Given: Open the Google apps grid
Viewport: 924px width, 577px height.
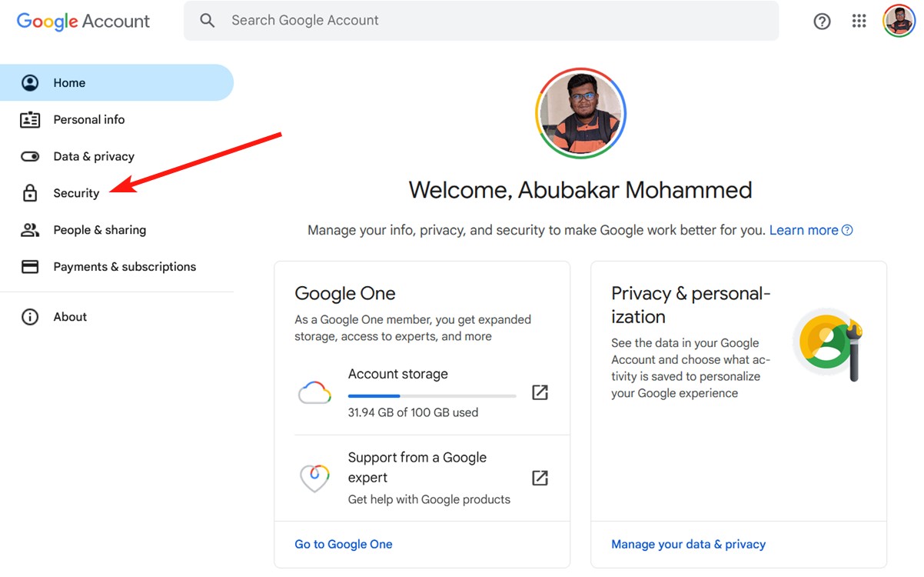Looking at the screenshot, I should (859, 21).
